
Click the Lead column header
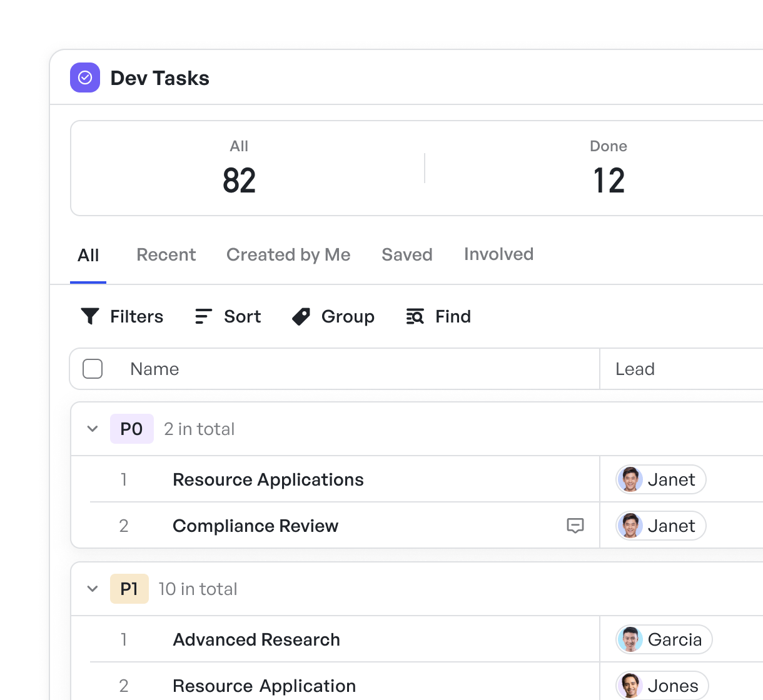(635, 369)
